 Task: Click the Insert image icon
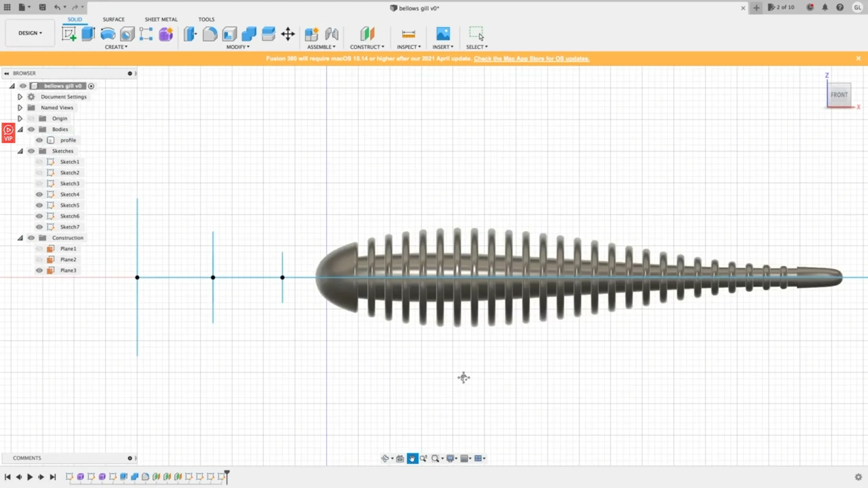[x=443, y=34]
